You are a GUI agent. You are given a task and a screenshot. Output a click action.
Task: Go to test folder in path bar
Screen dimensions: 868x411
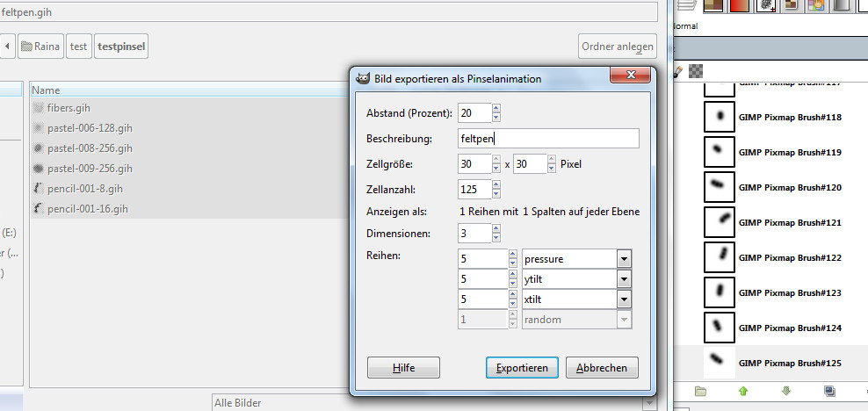coord(78,47)
